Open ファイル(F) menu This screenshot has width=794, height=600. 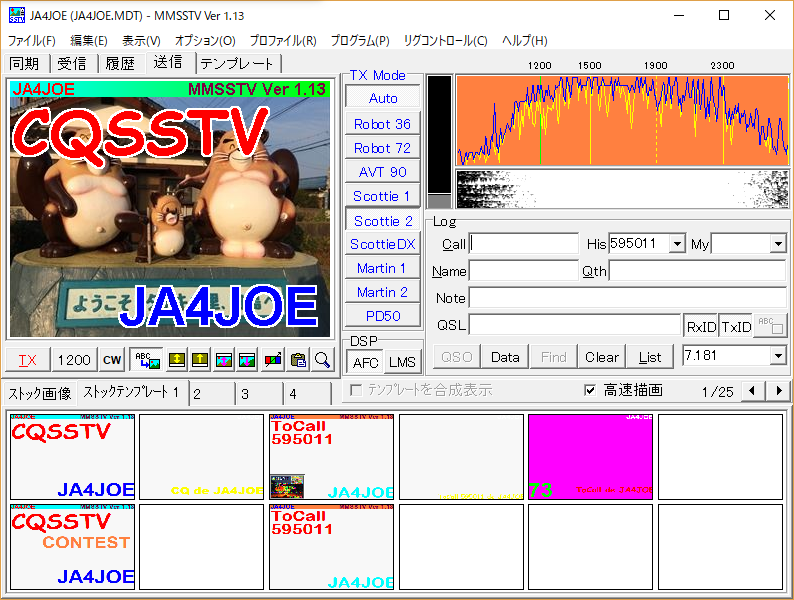(x=31, y=41)
